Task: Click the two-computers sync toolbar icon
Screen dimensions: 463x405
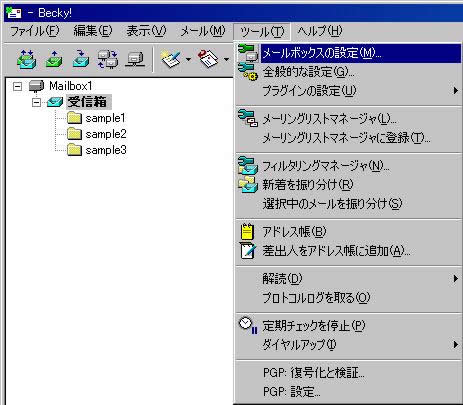Action: 108,59
